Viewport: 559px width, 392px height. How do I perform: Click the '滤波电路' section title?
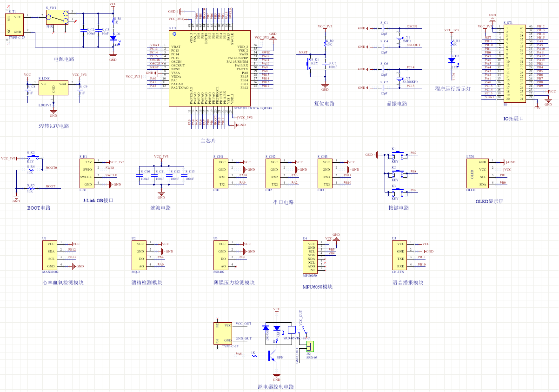(160, 208)
